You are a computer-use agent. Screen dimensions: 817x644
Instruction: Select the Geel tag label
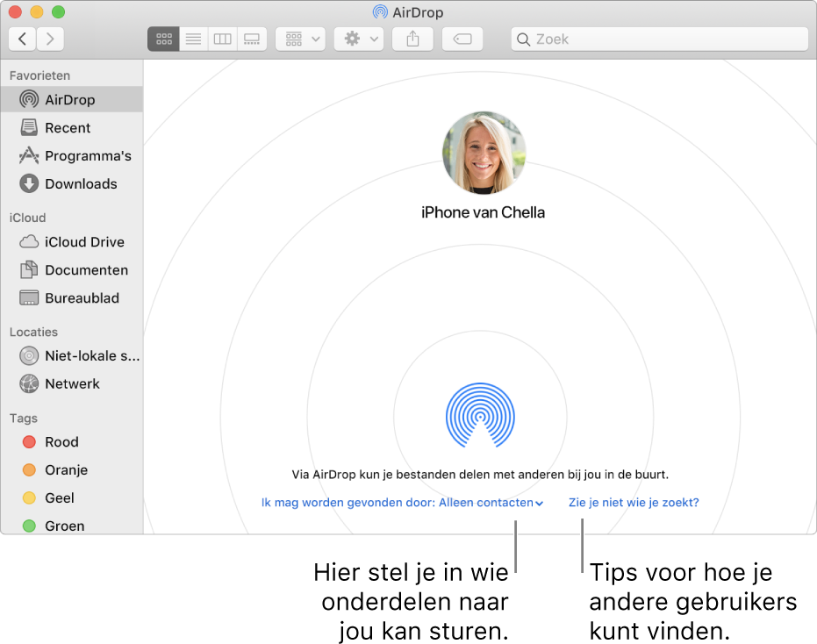(x=60, y=498)
